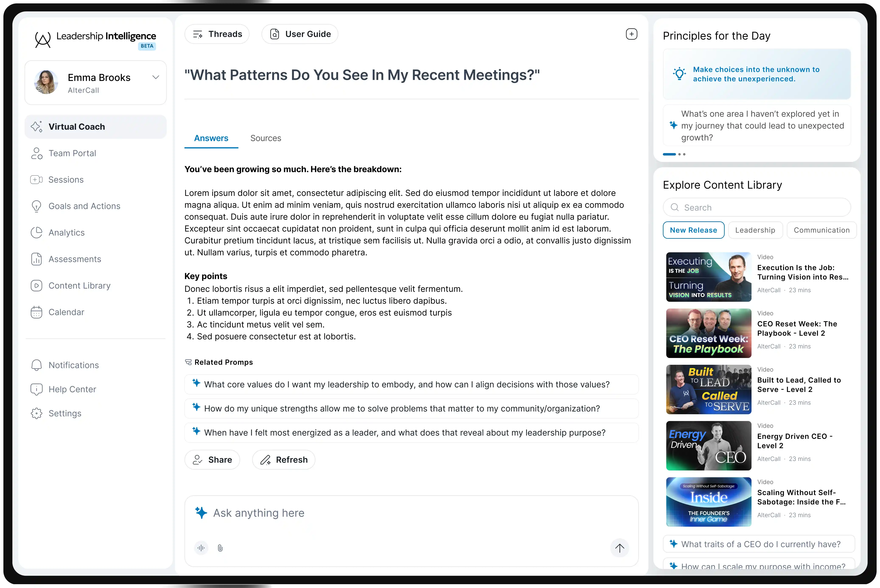Toggle the New Release filter chip
Viewport: 880px width, 588px height.
pos(693,230)
